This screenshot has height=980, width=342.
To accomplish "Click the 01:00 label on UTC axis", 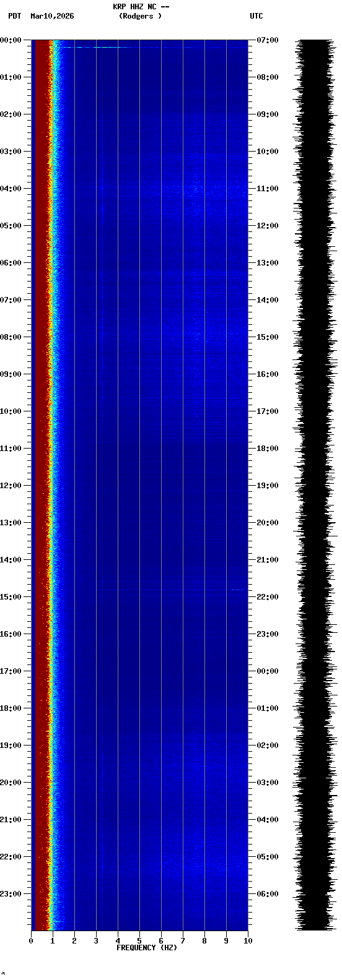I will (x=268, y=708).
